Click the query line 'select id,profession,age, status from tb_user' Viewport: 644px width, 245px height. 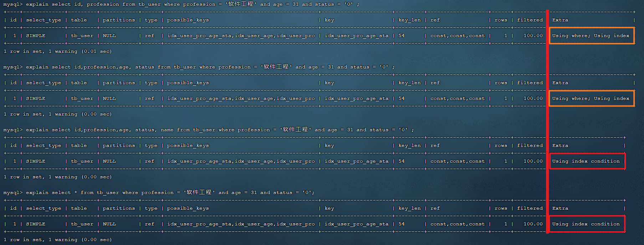[x=199, y=67]
